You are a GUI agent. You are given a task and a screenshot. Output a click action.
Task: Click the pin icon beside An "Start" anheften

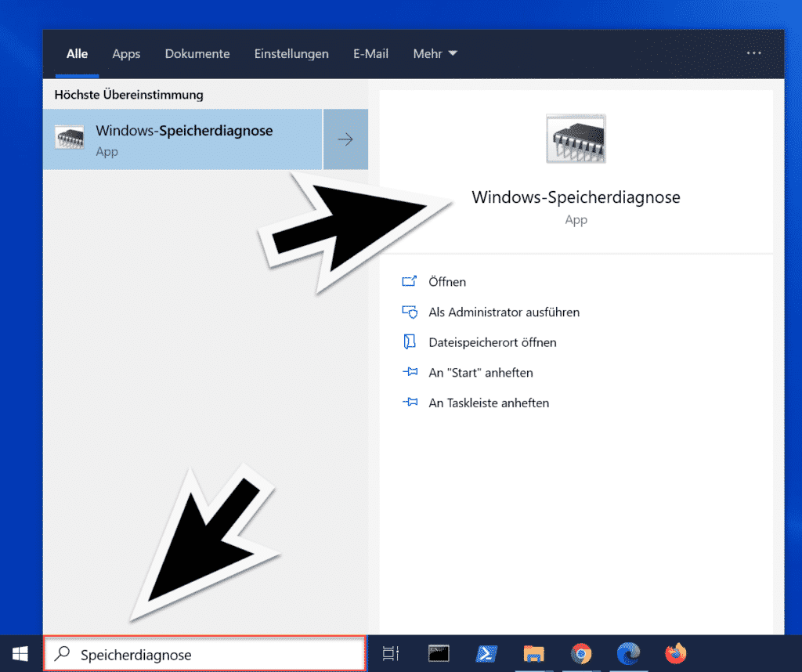410,372
